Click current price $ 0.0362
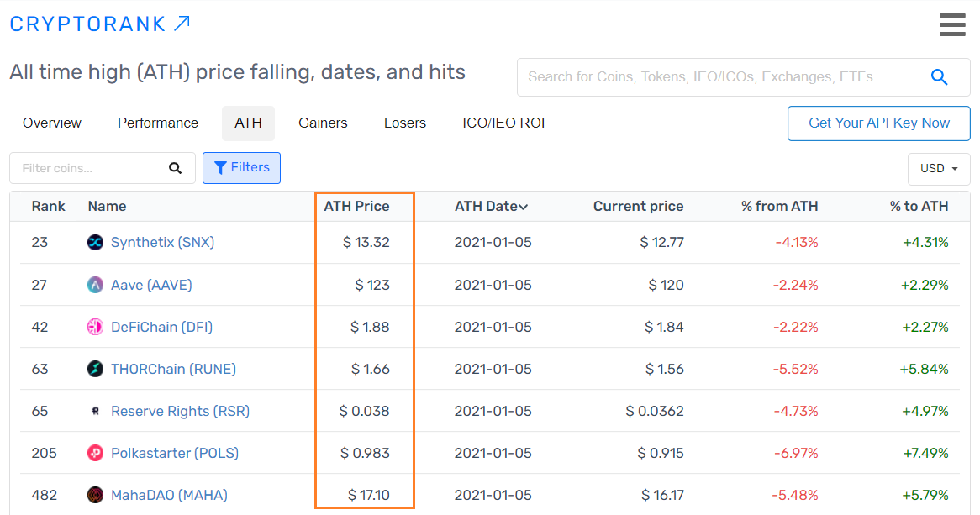The height and width of the screenshot is (515, 980). [655, 412]
